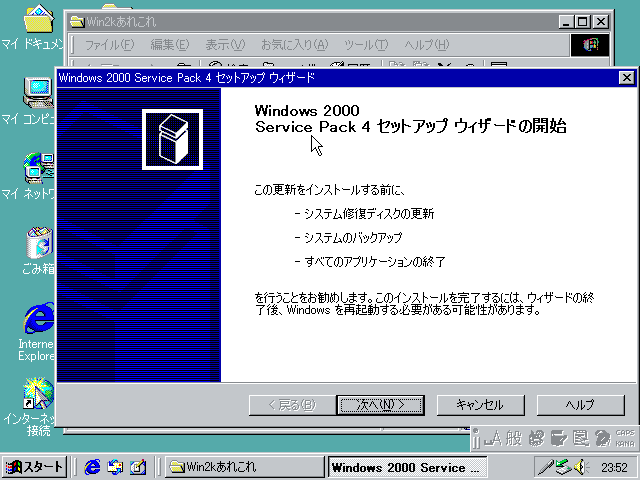640x480 pixels.
Task: Launch Outlook Express from quick launch
Action: 115,467
